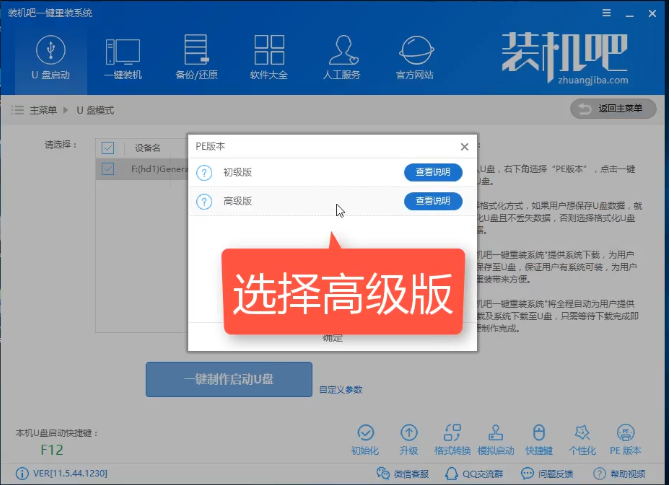This screenshot has height=485, width=671.
Task: Select the 高级版 option row
Action: [333, 201]
